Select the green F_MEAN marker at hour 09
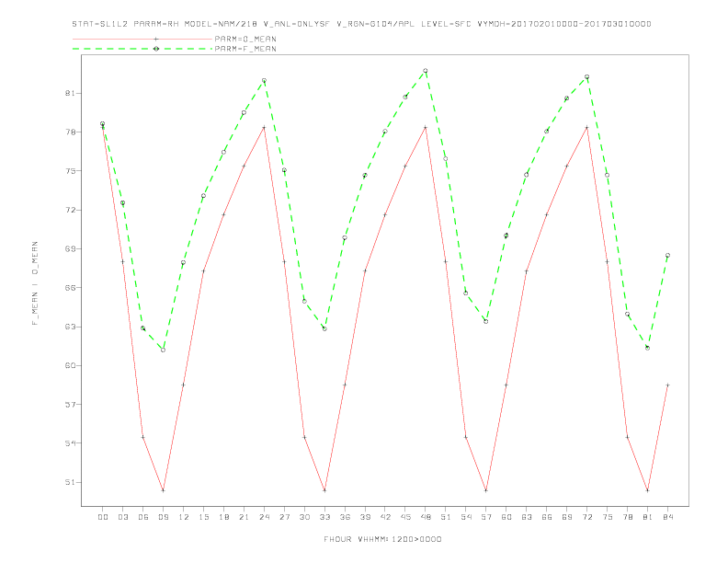 (163, 350)
